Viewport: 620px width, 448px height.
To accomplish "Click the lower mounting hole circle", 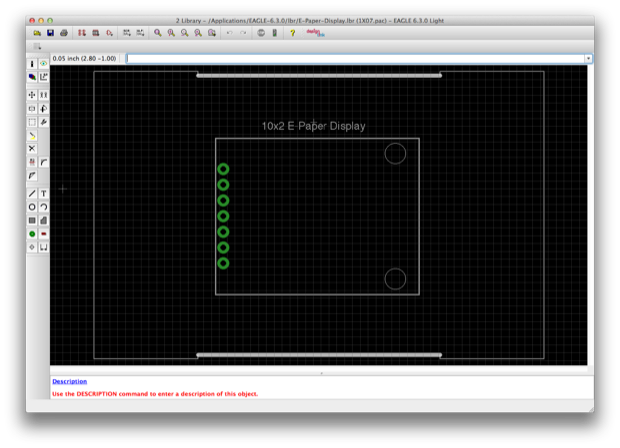I will click(x=395, y=279).
